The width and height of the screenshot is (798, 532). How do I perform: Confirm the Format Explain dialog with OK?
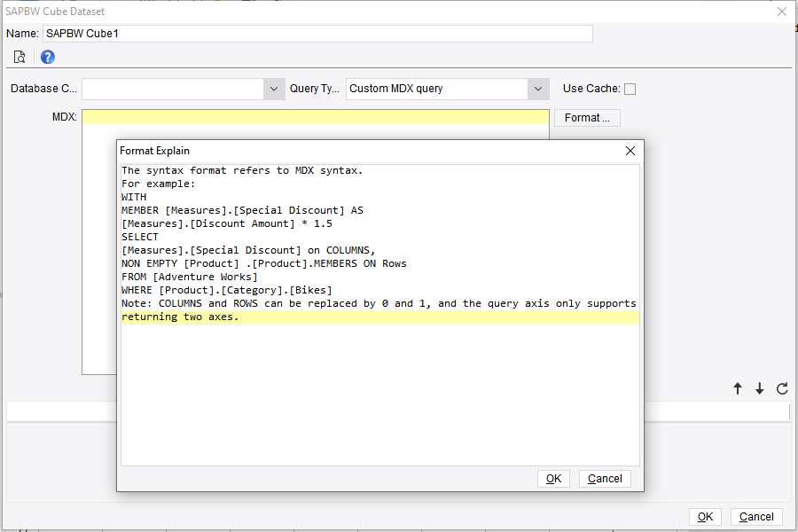(553, 478)
